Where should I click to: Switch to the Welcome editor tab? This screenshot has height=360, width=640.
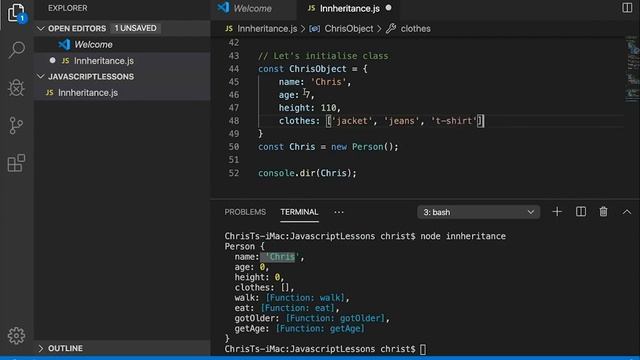point(253,8)
